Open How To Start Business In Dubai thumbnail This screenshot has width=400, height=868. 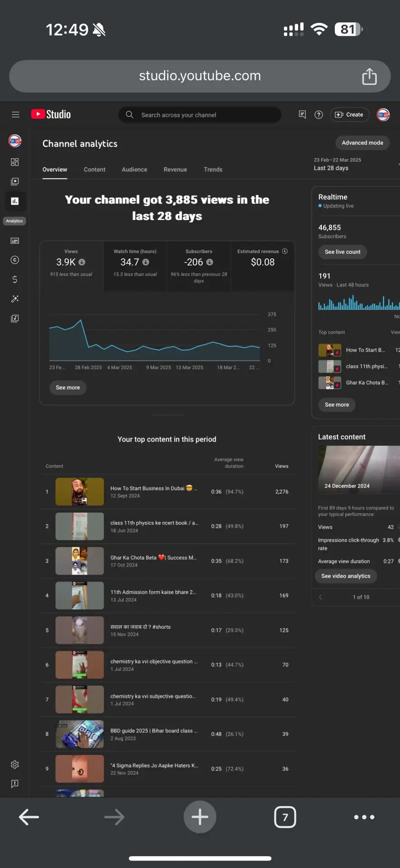tap(80, 492)
